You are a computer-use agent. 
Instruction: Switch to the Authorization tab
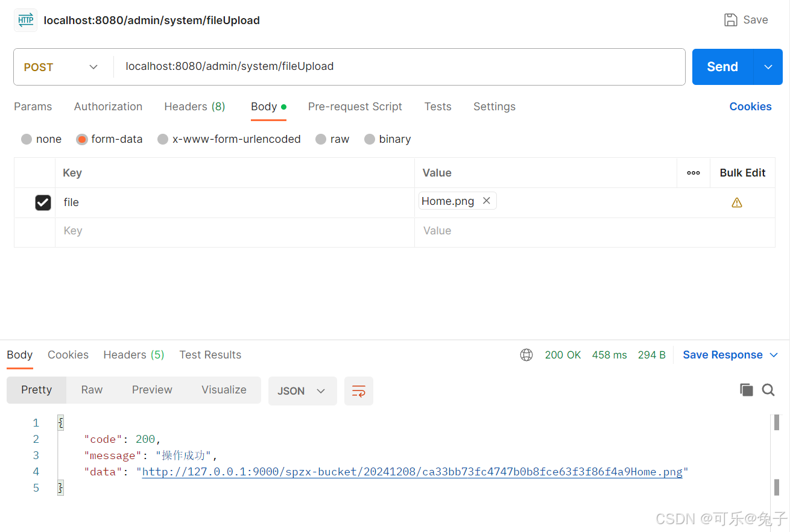click(108, 107)
